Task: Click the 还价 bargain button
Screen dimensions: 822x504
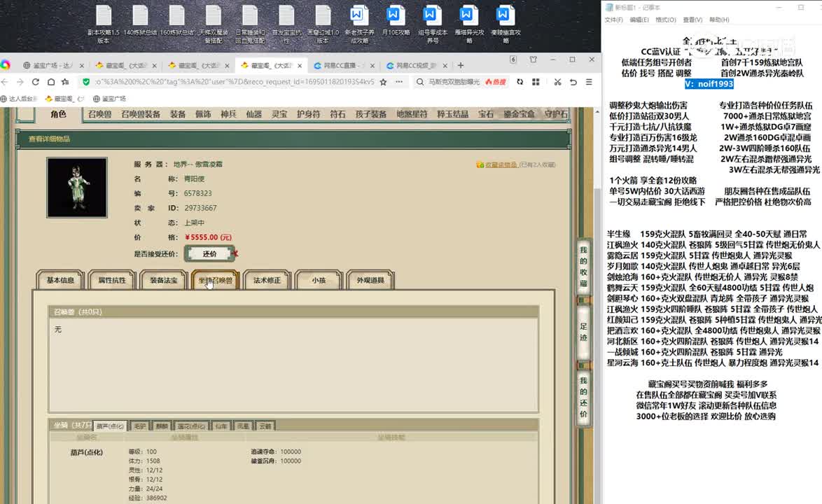Action: pyautogui.click(x=209, y=253)
